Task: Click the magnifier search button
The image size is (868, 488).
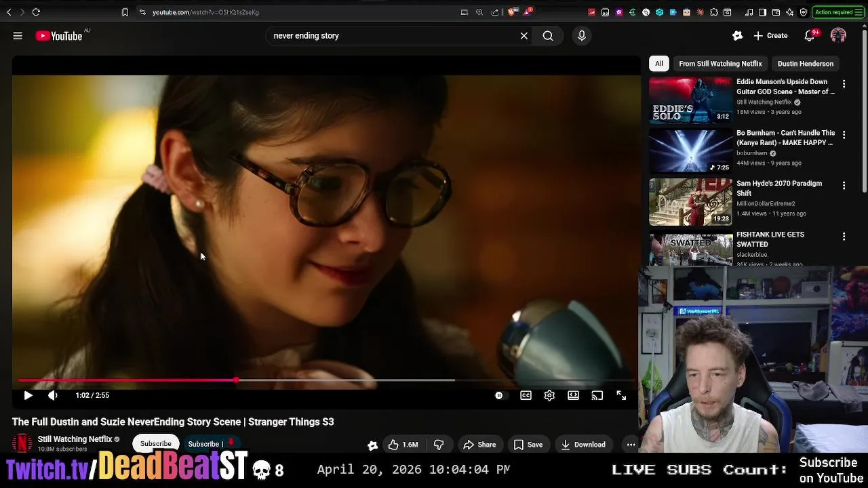Action: coord(548,36)
